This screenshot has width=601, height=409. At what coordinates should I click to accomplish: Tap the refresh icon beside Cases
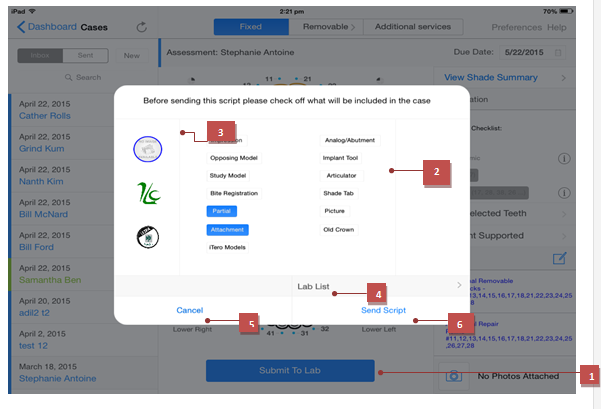tap(141, 27)
